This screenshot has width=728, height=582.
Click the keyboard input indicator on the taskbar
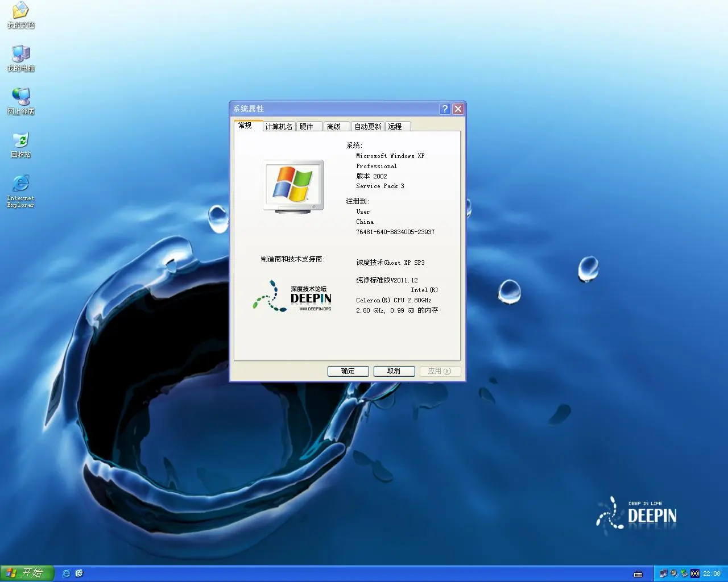[x=638, y=573]
